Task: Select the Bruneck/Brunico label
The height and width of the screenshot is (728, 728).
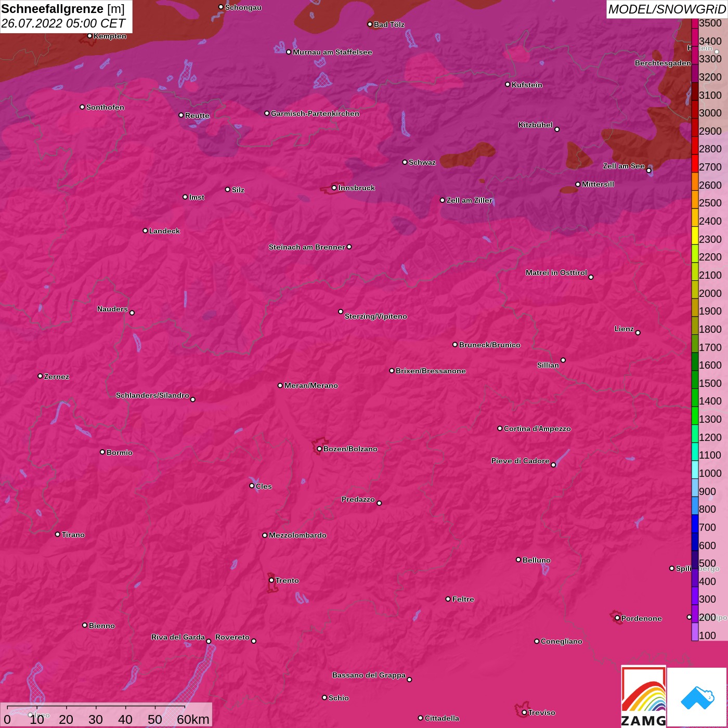Action: [x=489, y=345]
